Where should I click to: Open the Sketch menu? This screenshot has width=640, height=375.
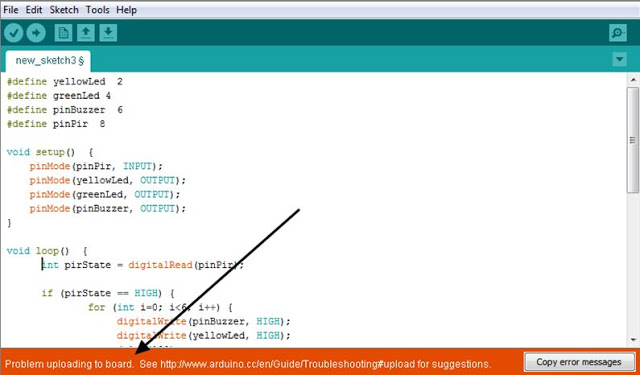64,10
